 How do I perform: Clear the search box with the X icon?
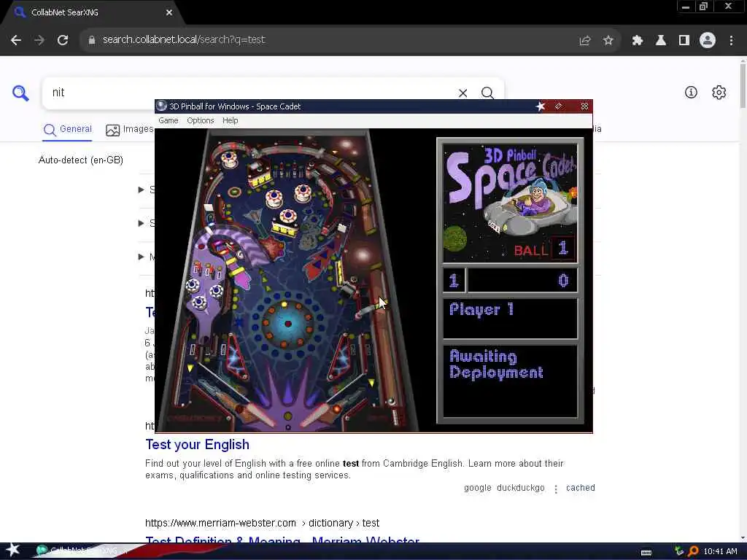pos(462,93)
